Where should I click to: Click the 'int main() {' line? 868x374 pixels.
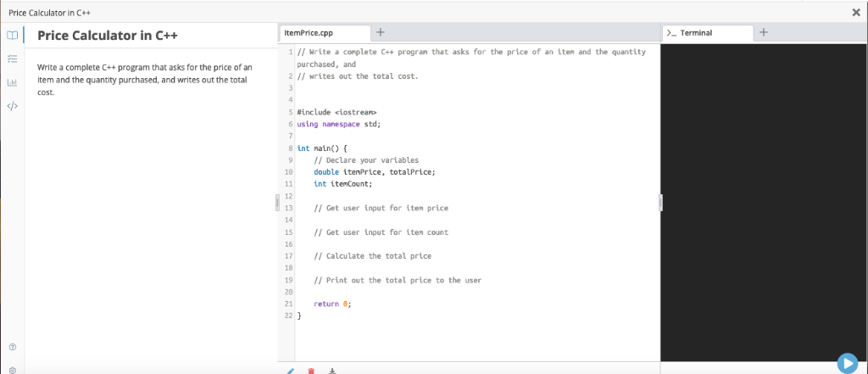point(322,148)
